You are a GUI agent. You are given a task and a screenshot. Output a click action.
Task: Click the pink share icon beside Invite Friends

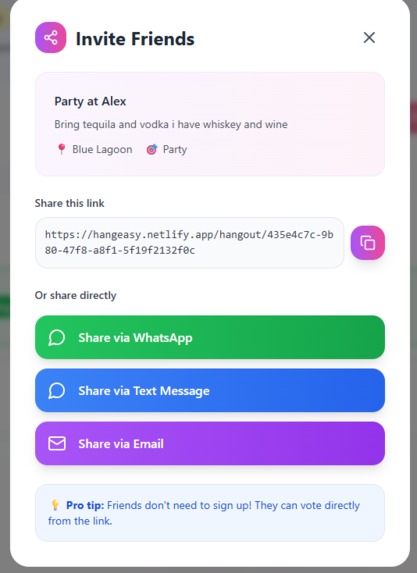50,38
